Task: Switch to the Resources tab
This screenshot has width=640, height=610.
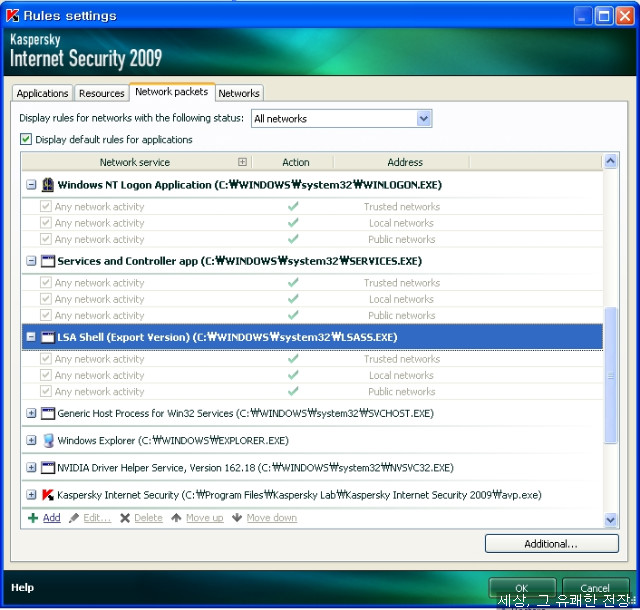Action: coord(102,94)
